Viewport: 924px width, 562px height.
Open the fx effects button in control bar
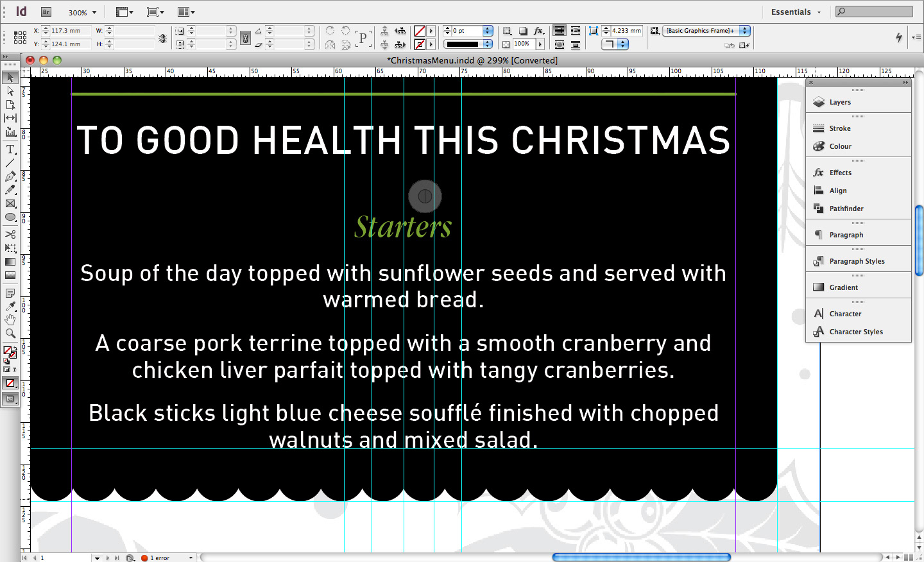pos(539,31)
